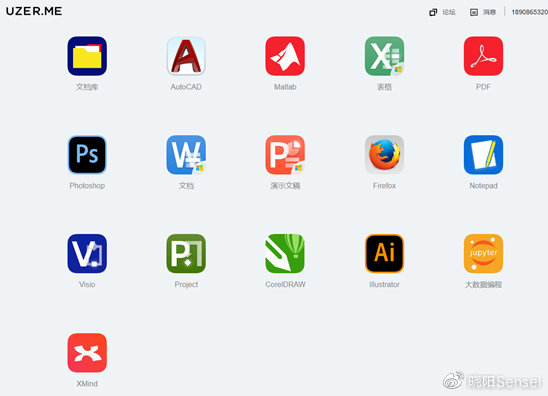Click the 演示文稿 label text

tap(285, 186)
